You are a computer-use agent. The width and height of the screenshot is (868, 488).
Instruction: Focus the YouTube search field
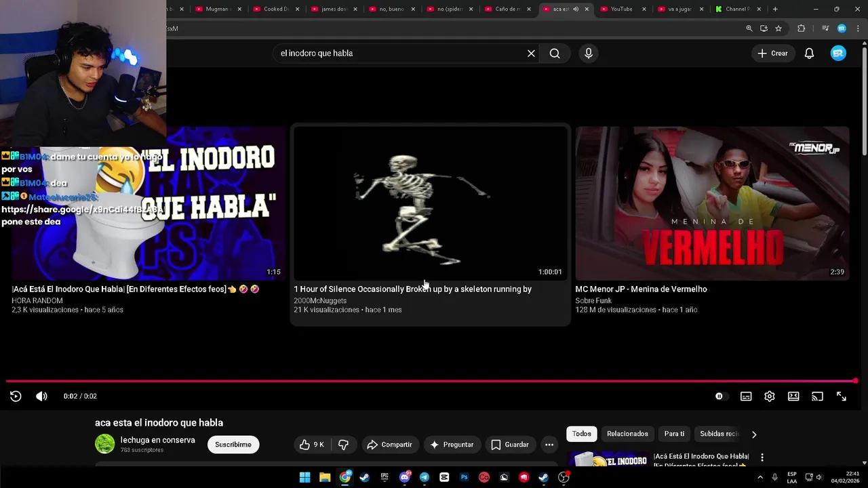click(399, 54)
